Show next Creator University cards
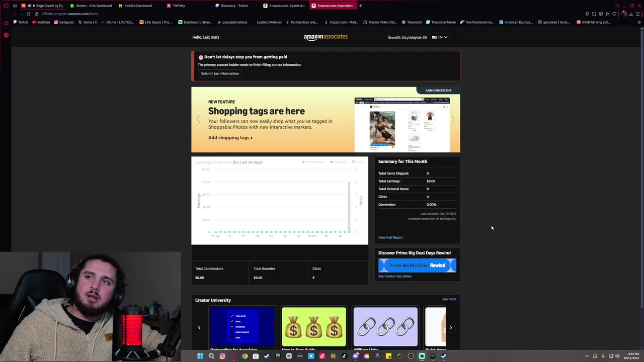 point(451,328)
